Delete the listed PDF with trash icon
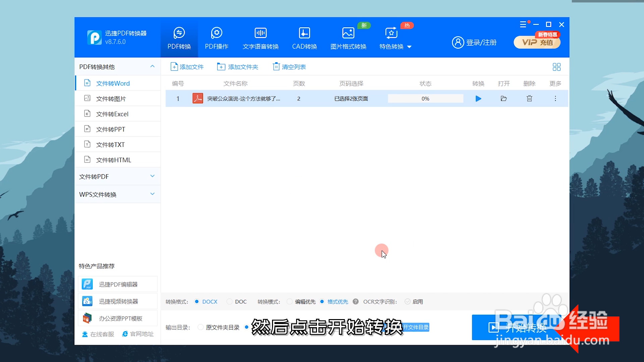Screen dimensions: 644x362 [529, 99]
